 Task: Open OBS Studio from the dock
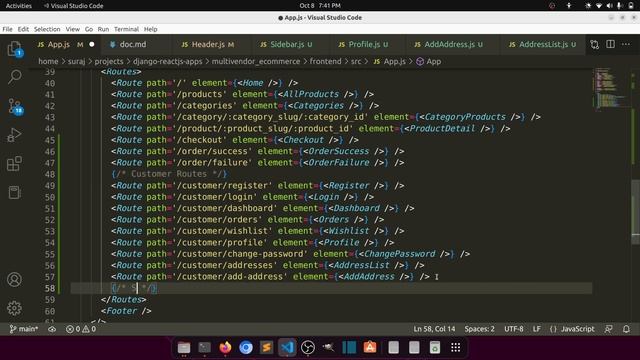308,347
